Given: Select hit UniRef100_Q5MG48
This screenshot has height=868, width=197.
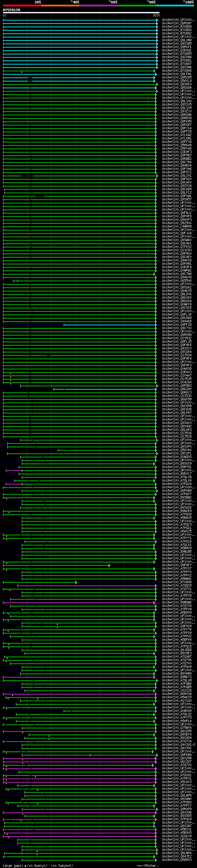Looking at the screenshot, I should coord(177,145).
